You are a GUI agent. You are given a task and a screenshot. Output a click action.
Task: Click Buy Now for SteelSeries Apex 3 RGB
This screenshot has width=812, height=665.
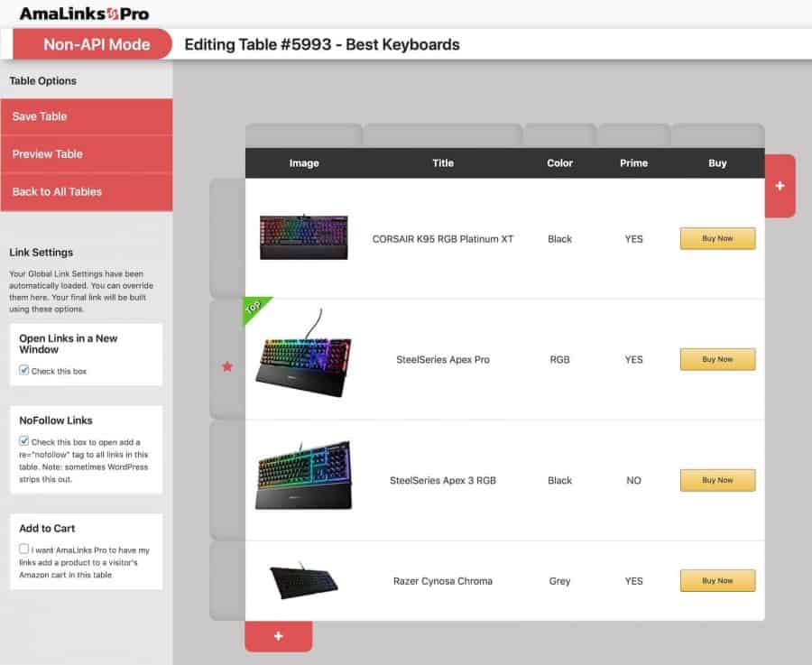(717, 481)
